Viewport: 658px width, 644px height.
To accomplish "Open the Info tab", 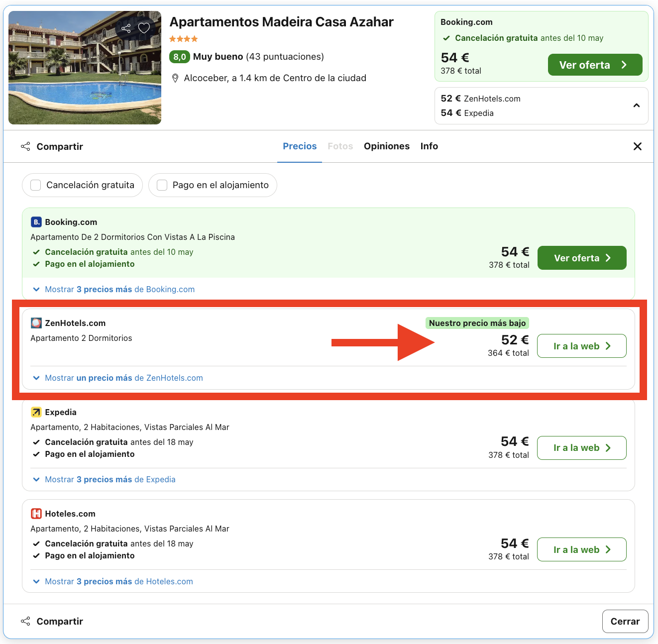I will [429, 146].
